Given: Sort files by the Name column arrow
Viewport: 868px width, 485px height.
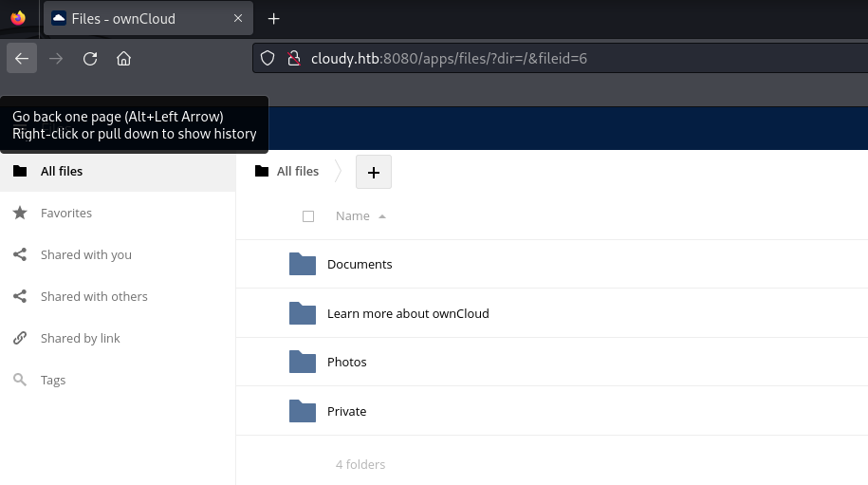Looking at the screenshot, I should click(382, 216).
